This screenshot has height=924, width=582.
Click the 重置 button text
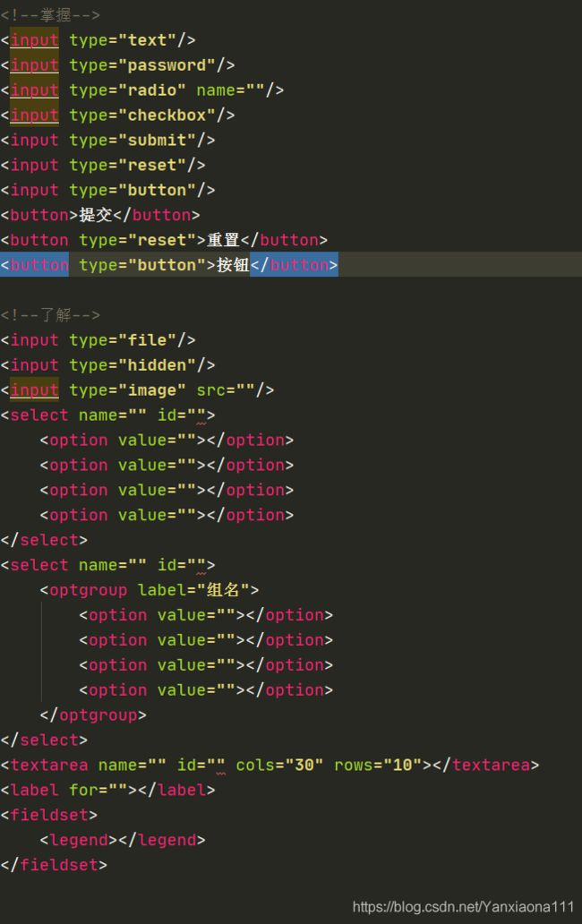point(223,240)
